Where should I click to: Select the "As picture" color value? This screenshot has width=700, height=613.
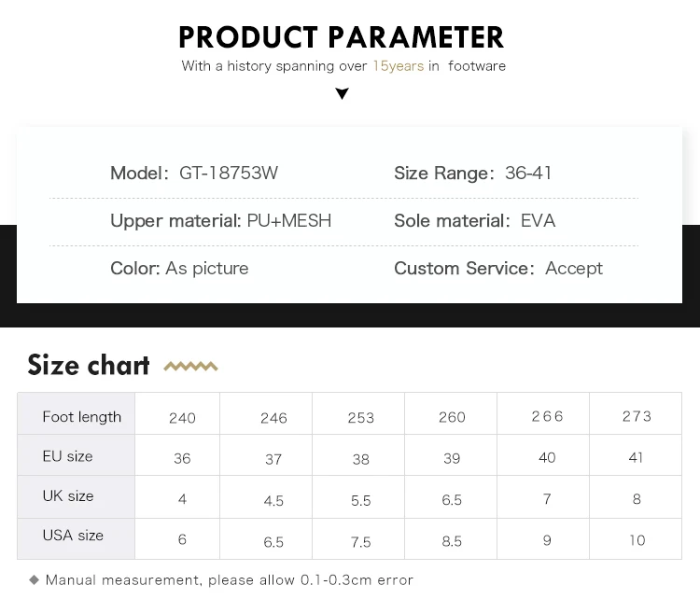point(207,269)
